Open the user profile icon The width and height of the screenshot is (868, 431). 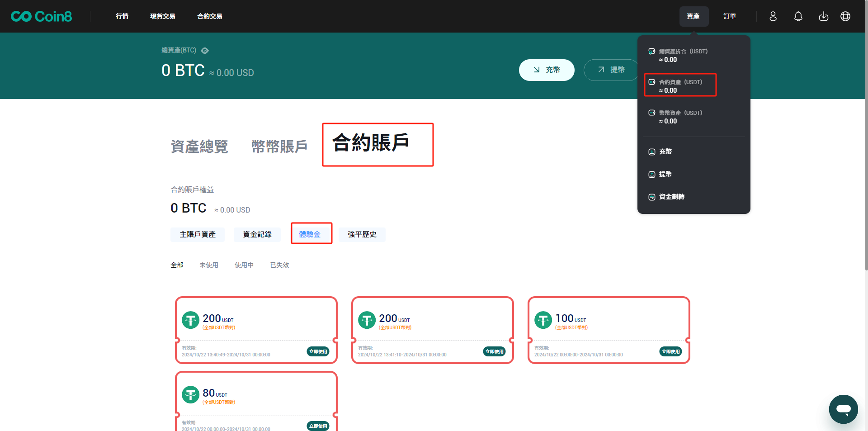pyautogui.click(x=773, y=16)
